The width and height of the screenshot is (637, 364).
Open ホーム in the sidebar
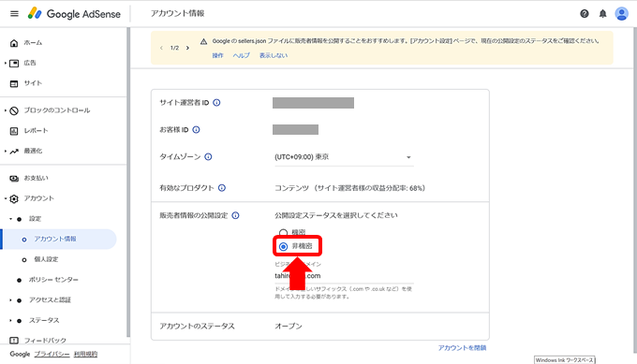click(33, 43)
